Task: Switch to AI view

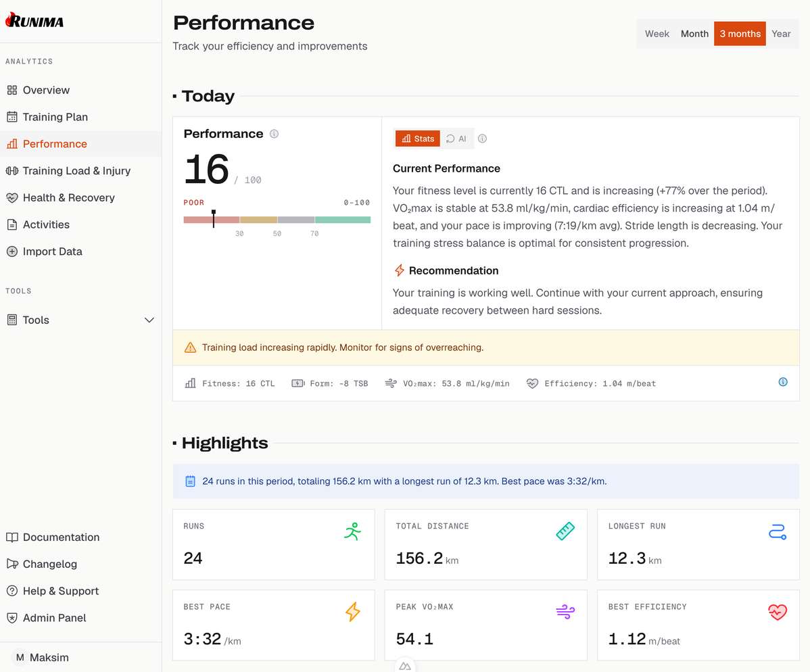Action: tap(456, 139)
